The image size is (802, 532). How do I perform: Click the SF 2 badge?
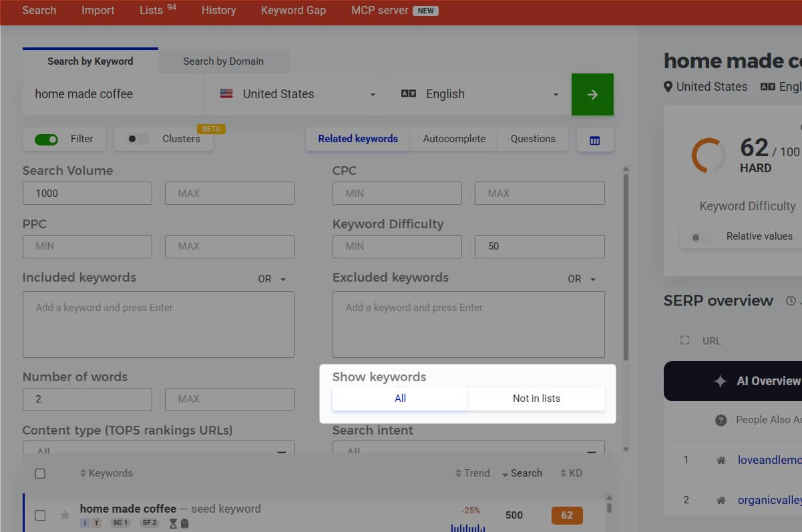pos(150,523)
